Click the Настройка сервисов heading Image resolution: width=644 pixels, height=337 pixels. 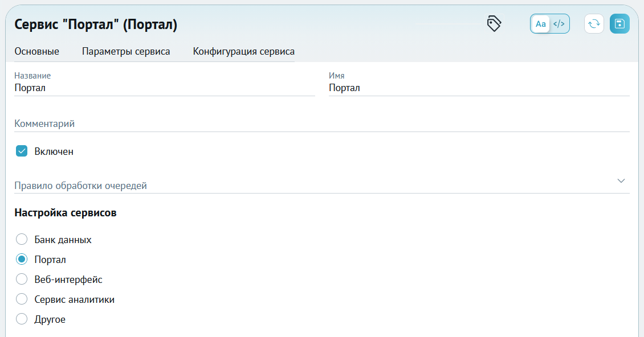(x=66, y=213)
